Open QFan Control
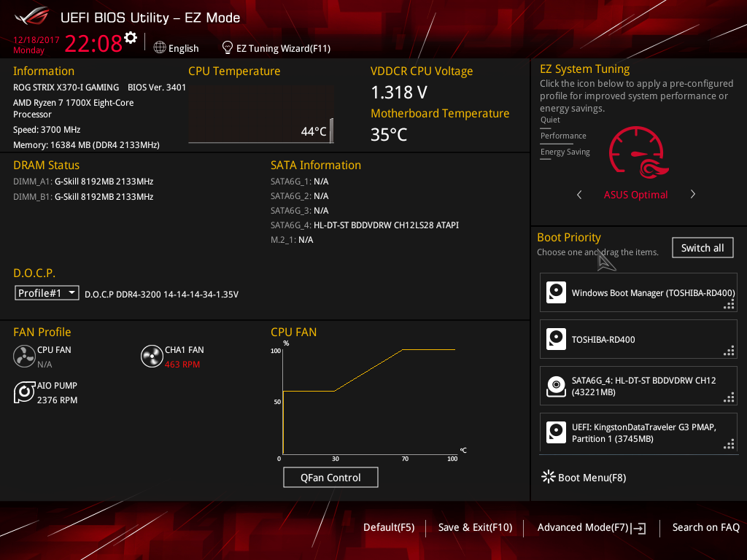This screenshot has height=560, width=747. [x=330, y=477]
